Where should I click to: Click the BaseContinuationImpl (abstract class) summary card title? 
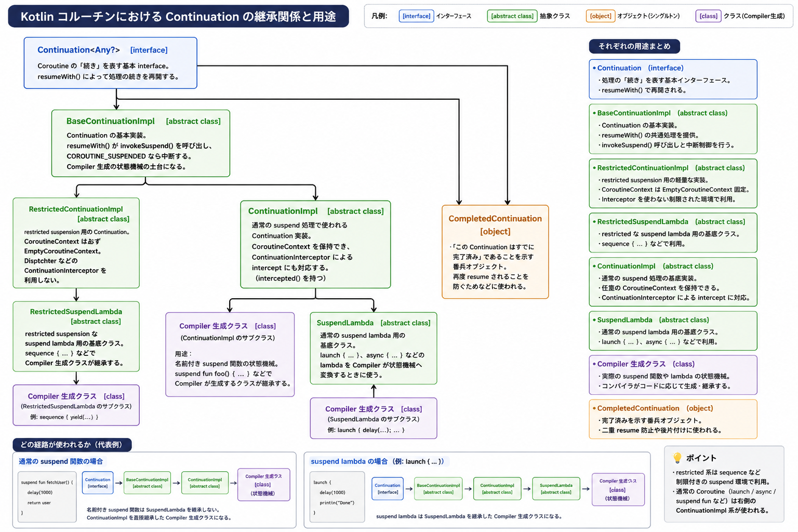click(662, 113)
